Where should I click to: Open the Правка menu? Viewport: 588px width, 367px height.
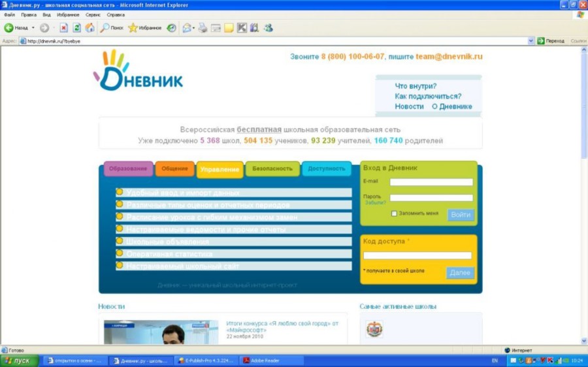click(x=29, y=15)
